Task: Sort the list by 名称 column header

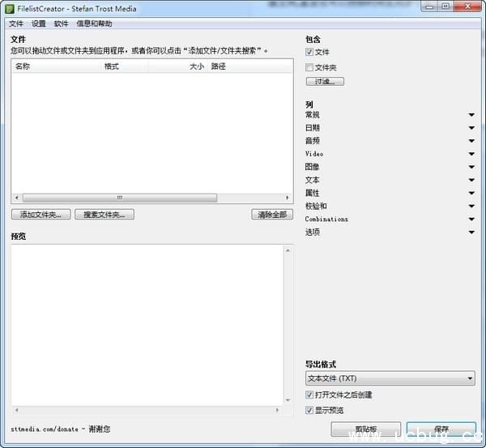Action: coord(57,66)
